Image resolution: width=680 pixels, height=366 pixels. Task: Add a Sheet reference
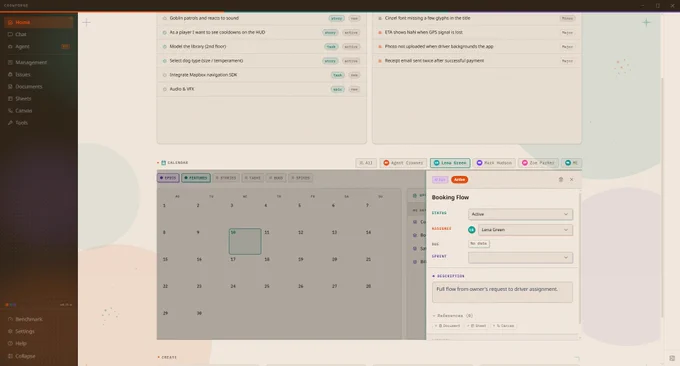pos(477,326)
